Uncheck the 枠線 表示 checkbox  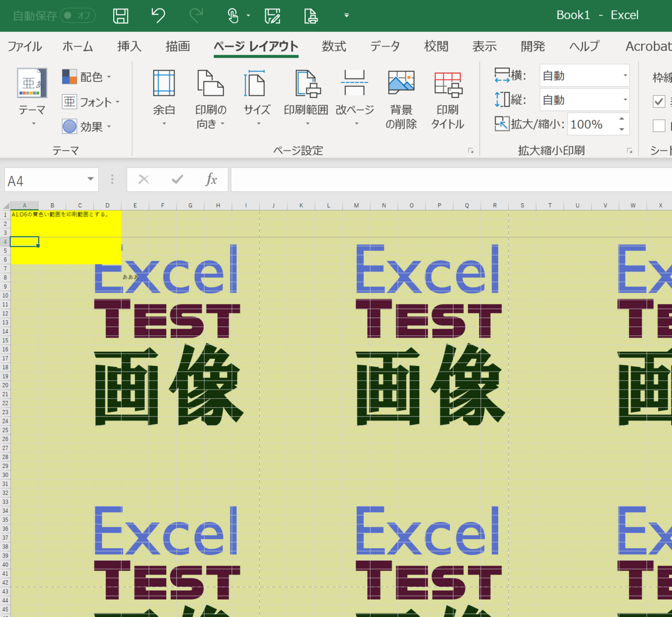[x=659, y=102]
